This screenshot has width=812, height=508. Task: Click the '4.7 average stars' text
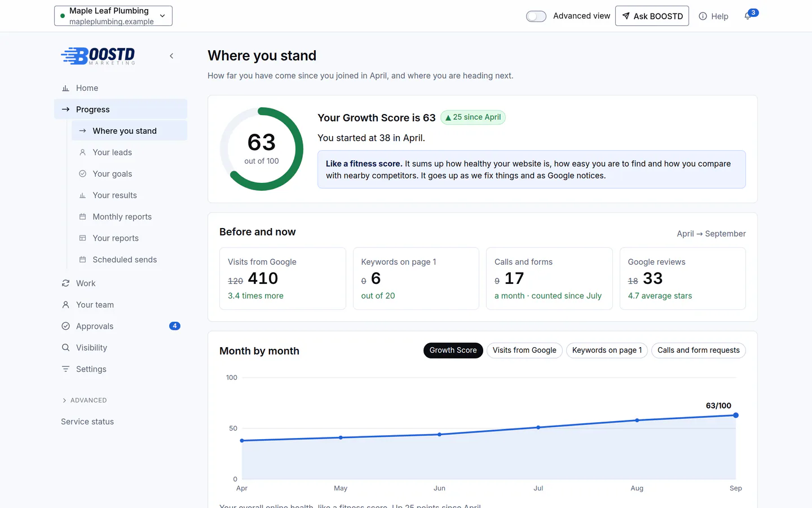(x=660, y=296)
